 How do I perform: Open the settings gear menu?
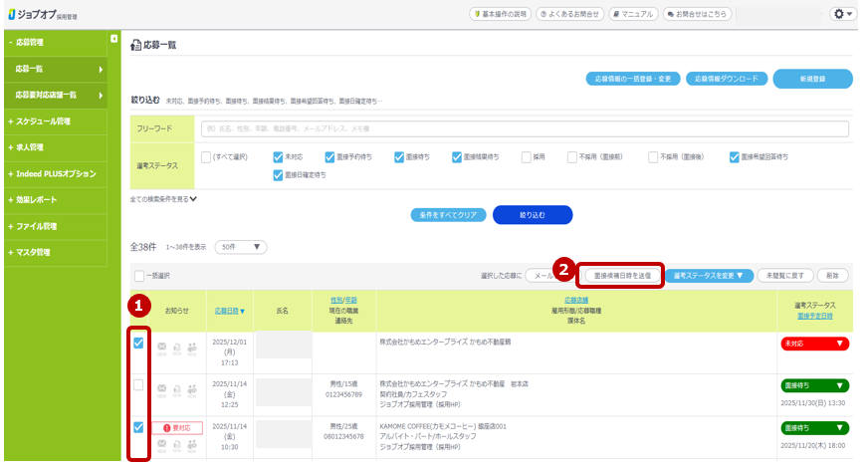point(842,14)
